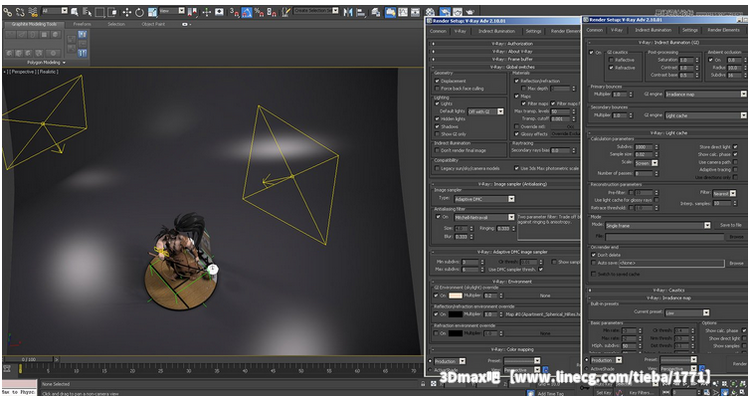The width and height of the screenshot is (750, 396).
Task: Enable Force back face culling
Action: pyautogui.click(x=437, y=88)
